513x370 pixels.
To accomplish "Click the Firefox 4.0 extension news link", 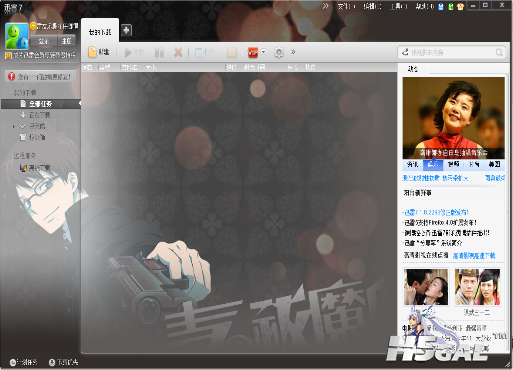I will [x=440, y=222].
